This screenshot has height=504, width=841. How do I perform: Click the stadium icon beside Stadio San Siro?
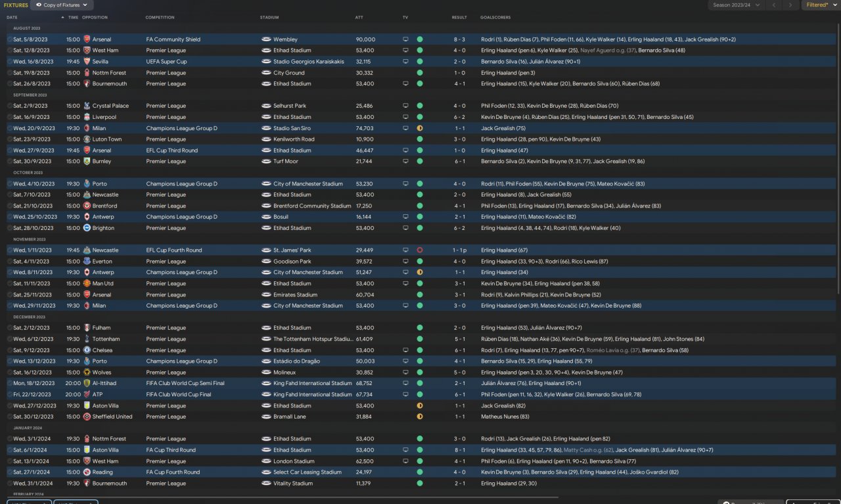266,128
